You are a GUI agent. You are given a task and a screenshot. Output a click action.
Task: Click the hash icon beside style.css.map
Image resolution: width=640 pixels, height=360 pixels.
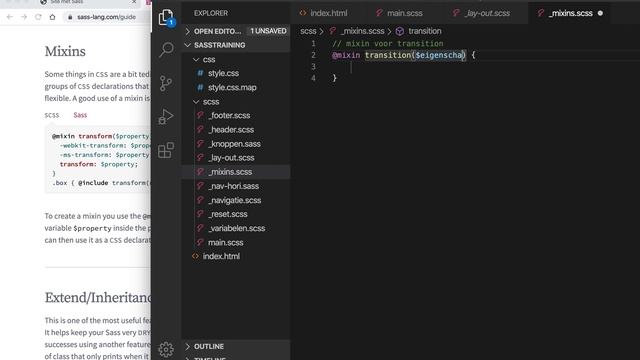tap(200, 87)
